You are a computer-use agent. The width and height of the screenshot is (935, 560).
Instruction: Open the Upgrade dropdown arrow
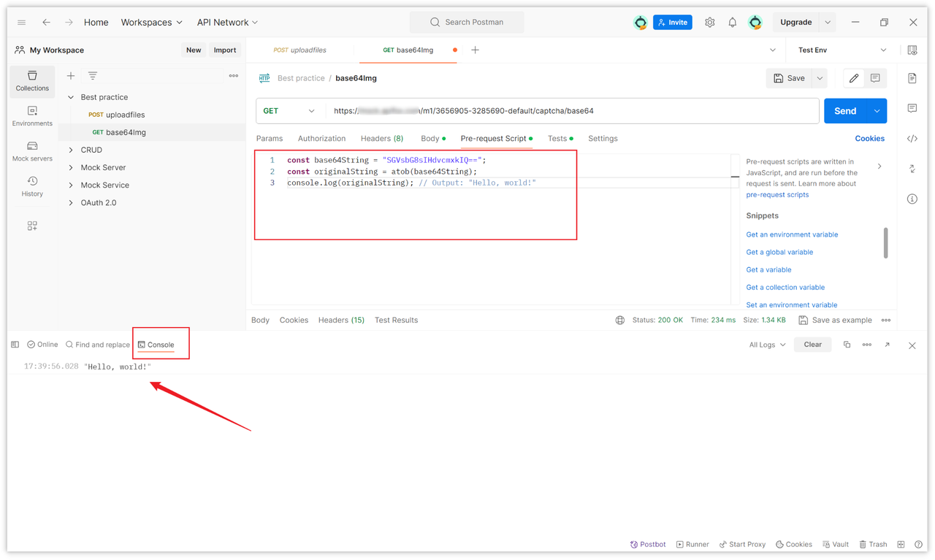[x=828, y=23]
